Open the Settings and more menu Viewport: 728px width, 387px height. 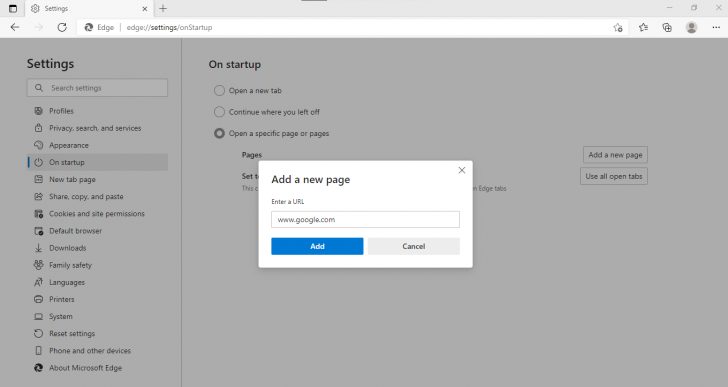pos(716,27)
